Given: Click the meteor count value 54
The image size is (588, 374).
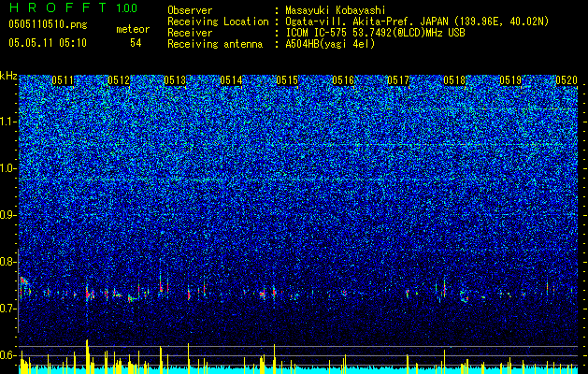Looking at the screenshot, I should [x=136, y=43].
